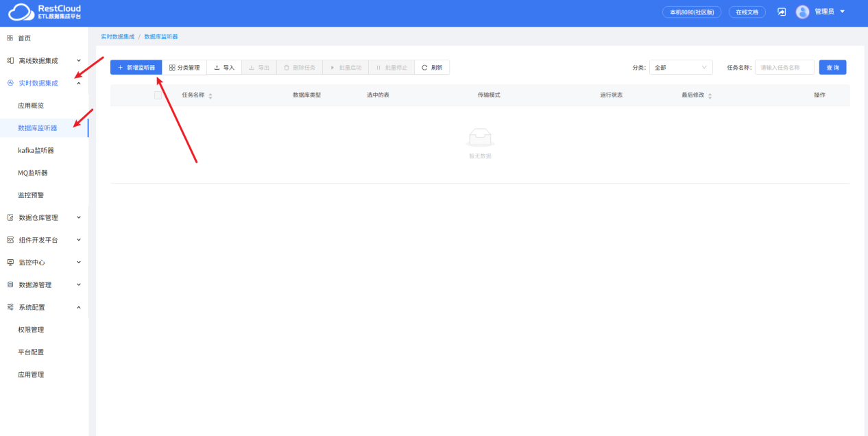Sort by the 任务名称 column arrows
This screenshot has width=868, height=436.
(210, 95)
